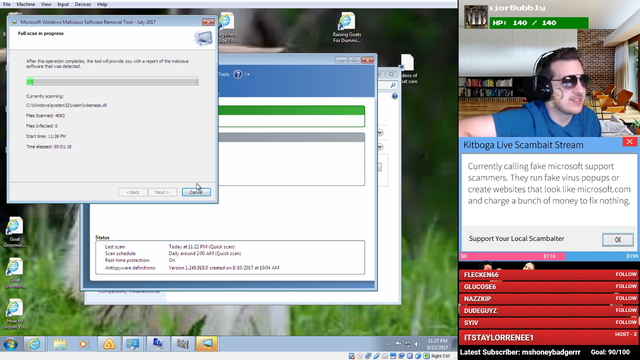The width and height of the screenshot is (640, 360).
Task: Expand the lower chevron in the back window
Action: pyautogui.click(x=380, y=147)
